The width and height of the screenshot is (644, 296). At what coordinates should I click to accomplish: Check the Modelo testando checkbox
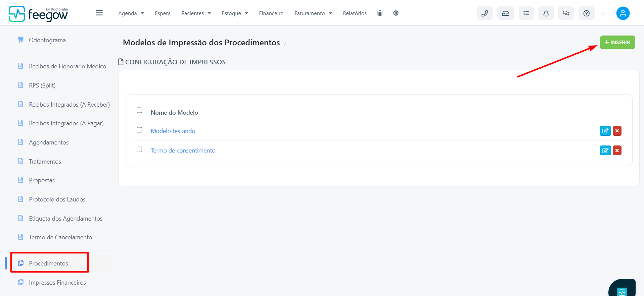click(x=139, y=130)
